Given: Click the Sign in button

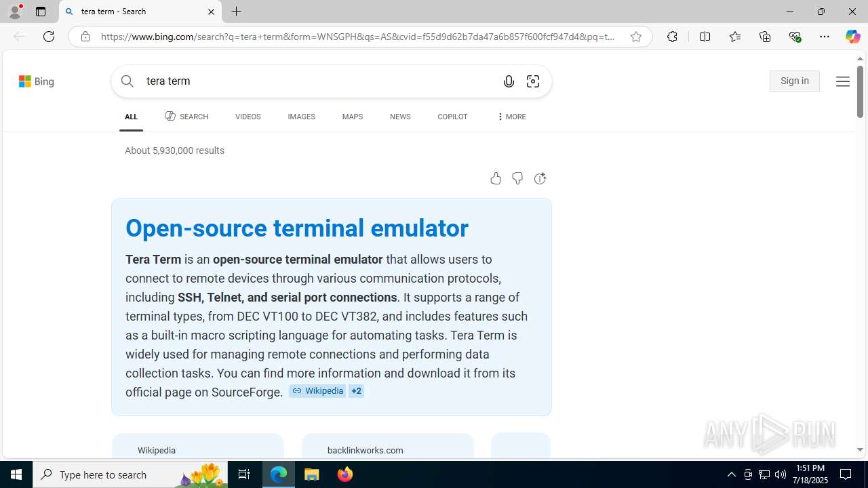Looking at the screenshot, I should 794,81.
